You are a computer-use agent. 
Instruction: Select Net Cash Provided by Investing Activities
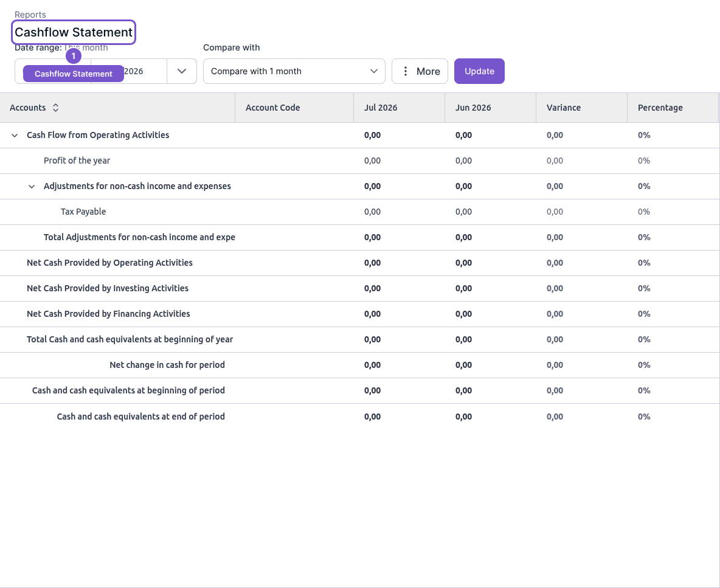[359, 288]
